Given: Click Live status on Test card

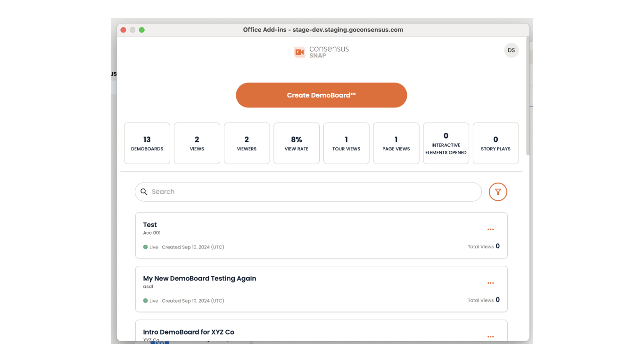Looking at the screenshot, I should click(x=151, y=247).
